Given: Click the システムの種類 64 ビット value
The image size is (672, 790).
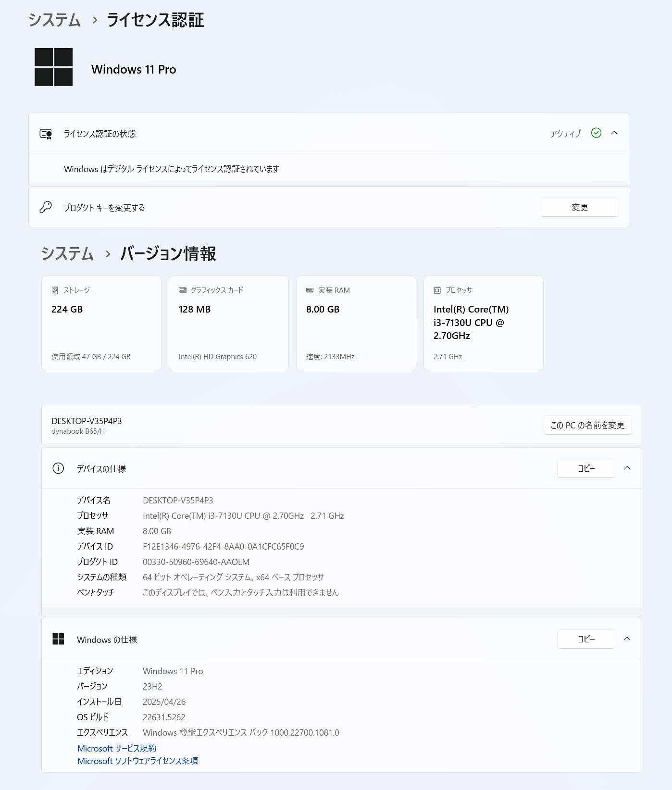Looking at the screenshot, I should click(x=234, y=577).
